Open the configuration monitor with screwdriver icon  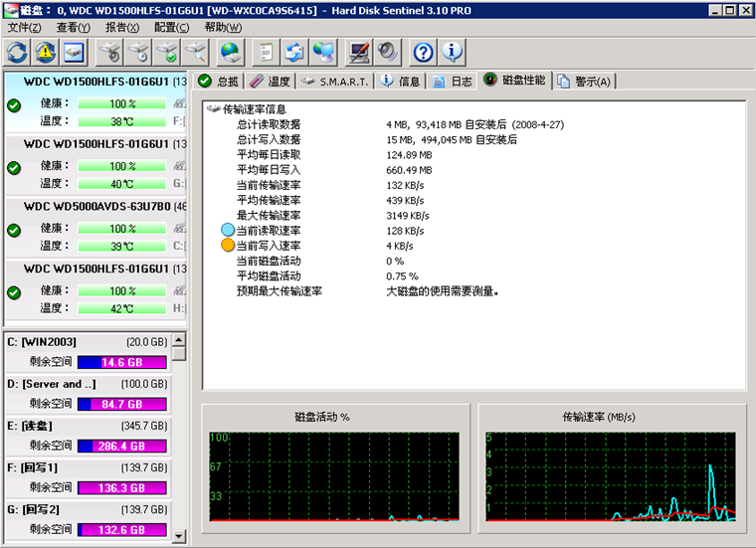(359, 52)
